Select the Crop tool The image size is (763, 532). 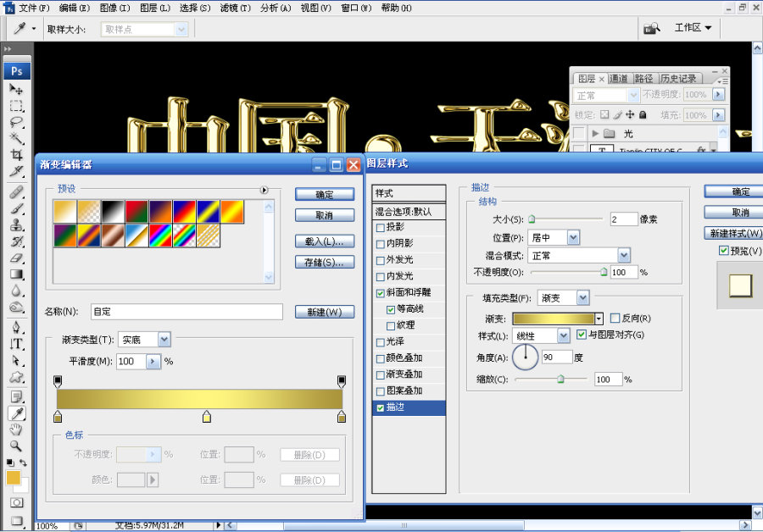(16, 155)
